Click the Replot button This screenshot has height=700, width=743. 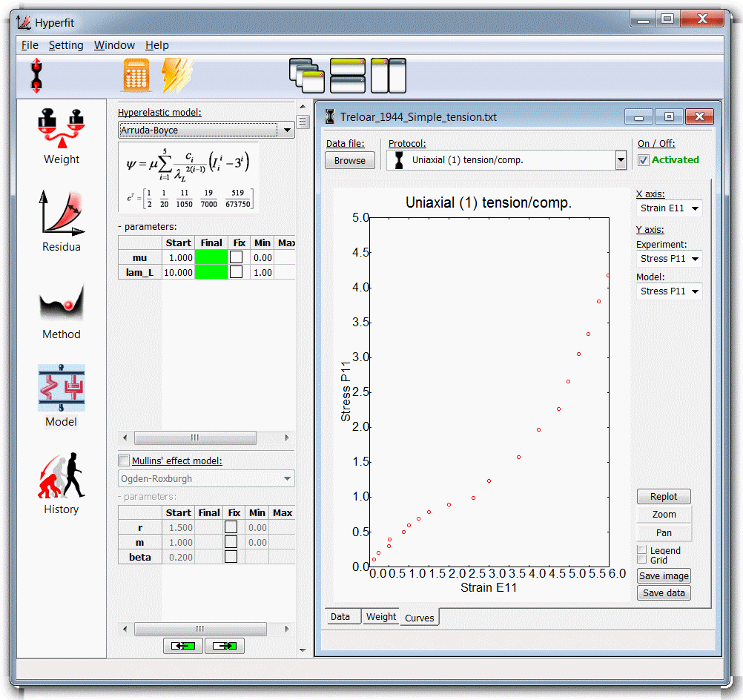664,496
